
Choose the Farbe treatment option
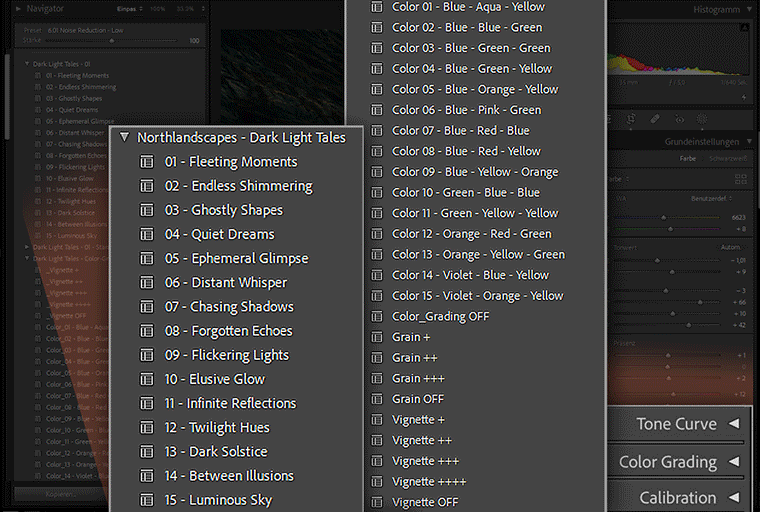[x=688, y=159]
